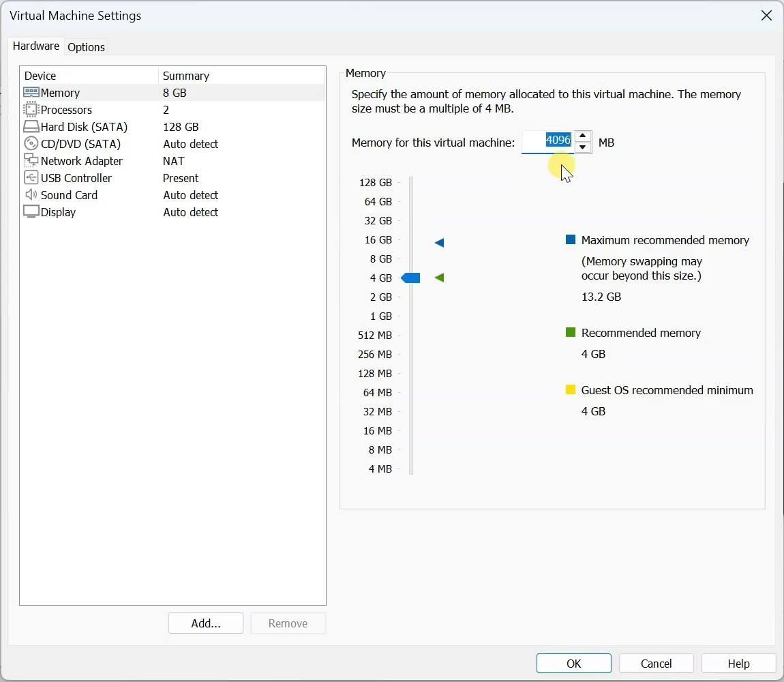784x682 pixels.
Task: Switch to the Options tab
Action: [86, 47]
